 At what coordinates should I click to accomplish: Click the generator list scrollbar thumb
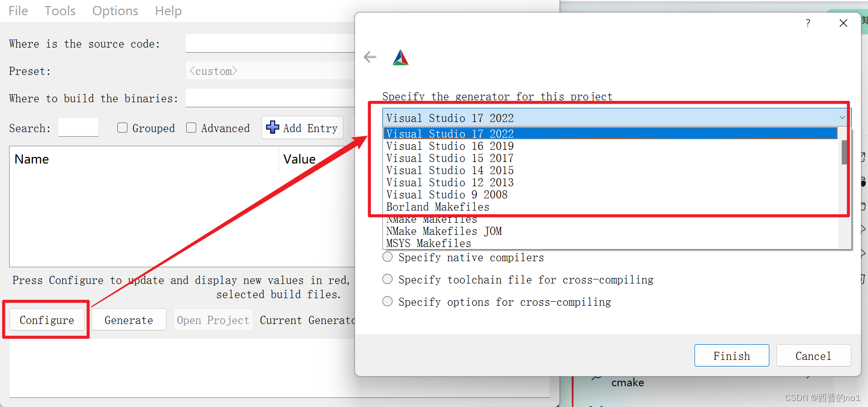click(x=844, y=152)
